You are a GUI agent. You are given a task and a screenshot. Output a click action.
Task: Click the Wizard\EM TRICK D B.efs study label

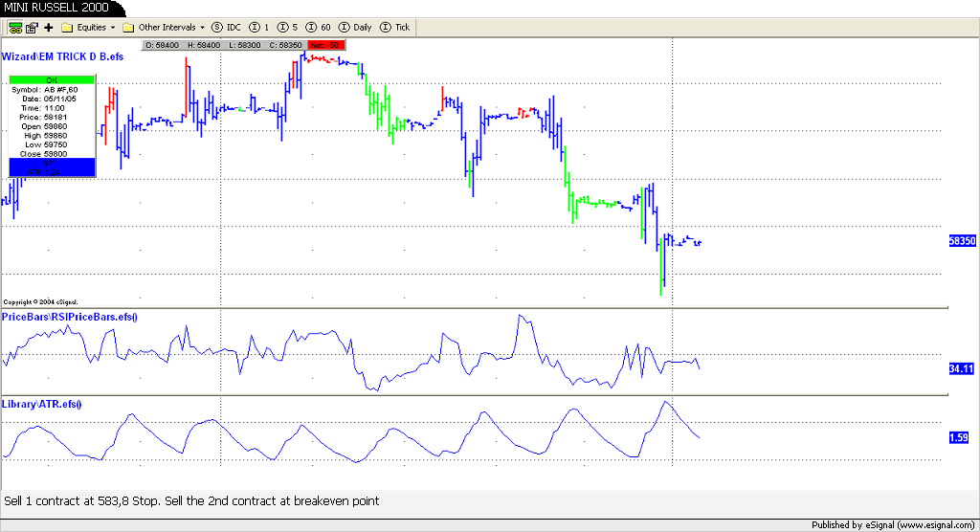point(62,57)
